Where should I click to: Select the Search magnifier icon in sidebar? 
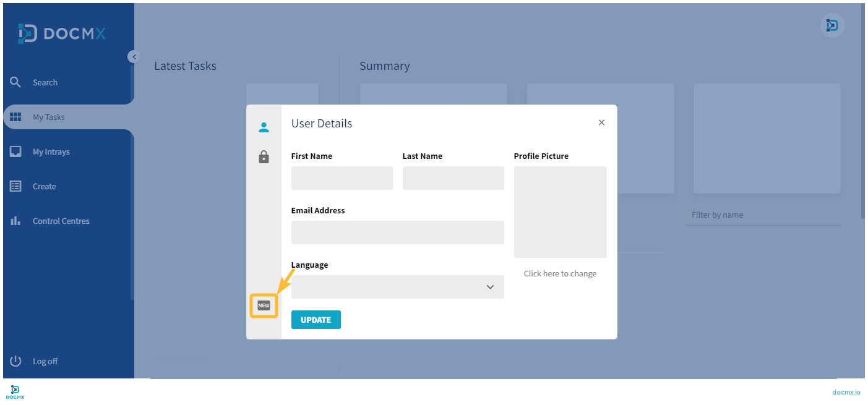pyautogui.click(x=15, y=82)
